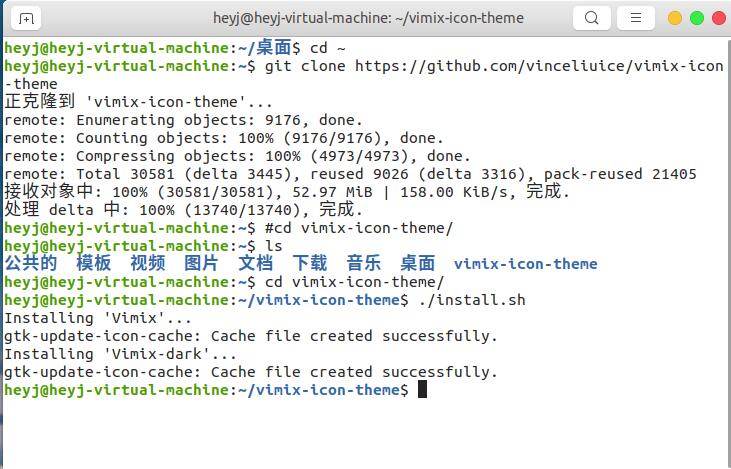Open a new terminal tab

point(26,19)
